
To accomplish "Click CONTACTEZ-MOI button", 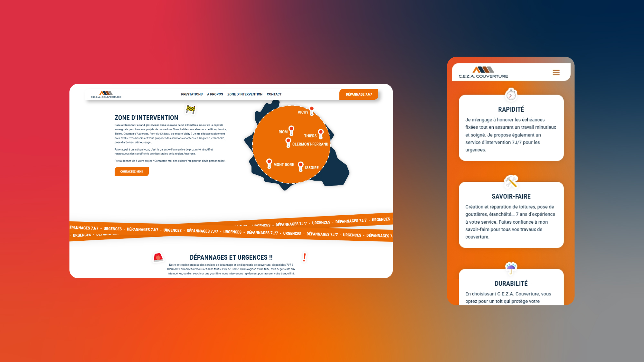I will pyautogui.click(x=131, y=172).
